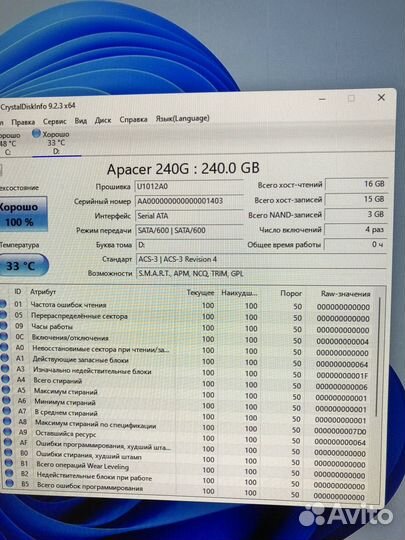
Task: Click status icon of attribute A6 row
Action: tap(7, 400)
